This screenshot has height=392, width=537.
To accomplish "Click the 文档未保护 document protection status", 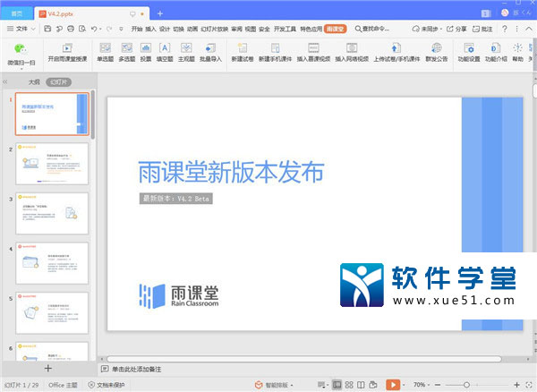I will pyautogui.click(x=107, y=385).
